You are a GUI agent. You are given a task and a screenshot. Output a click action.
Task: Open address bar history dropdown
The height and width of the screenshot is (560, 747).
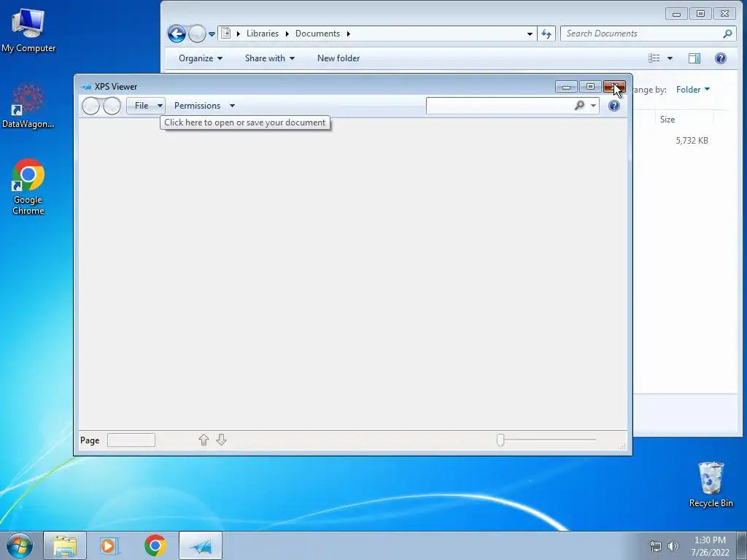pyautogui.click(x=530, y=34)
